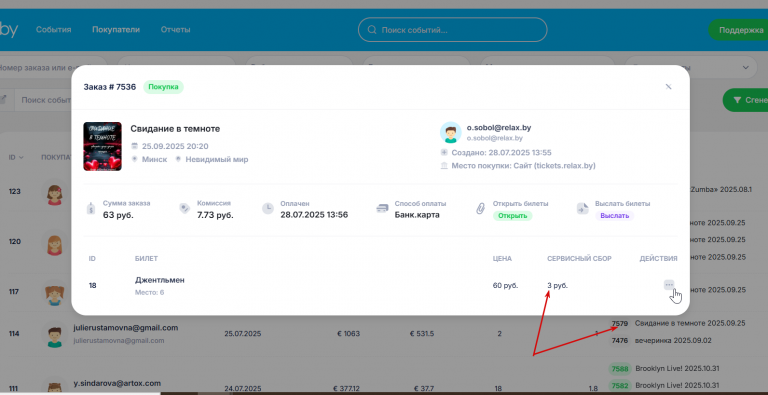Click the green Открыть tickets button
The image size is (768, 395).
tap(512, 216)
